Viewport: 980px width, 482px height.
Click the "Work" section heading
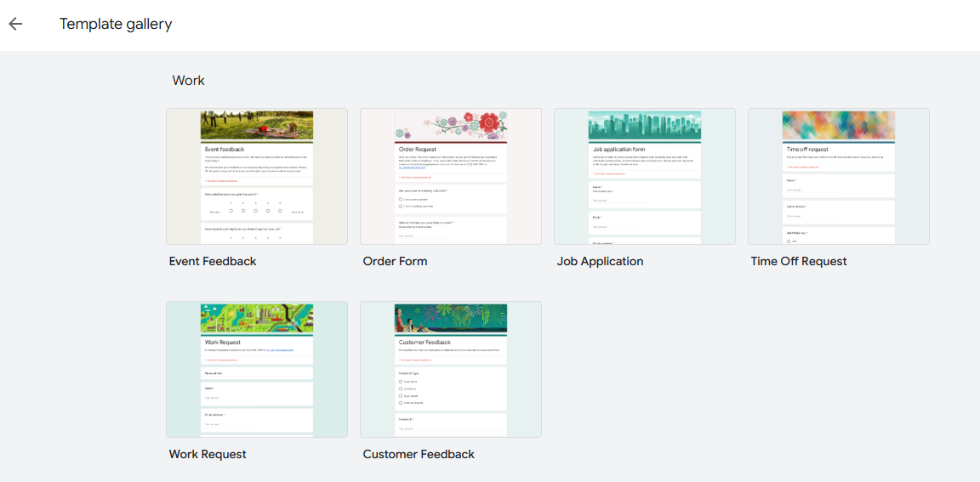(188, 80)
